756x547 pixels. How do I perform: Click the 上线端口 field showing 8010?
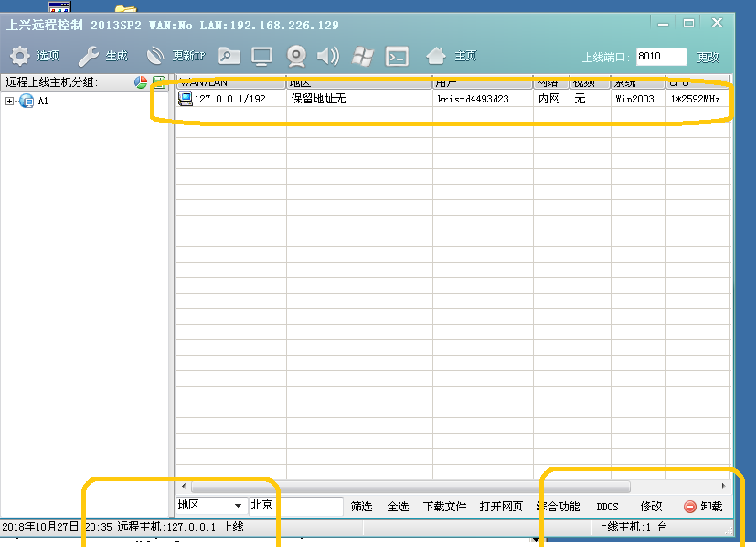pyautogui.click(x=661, y=57)
